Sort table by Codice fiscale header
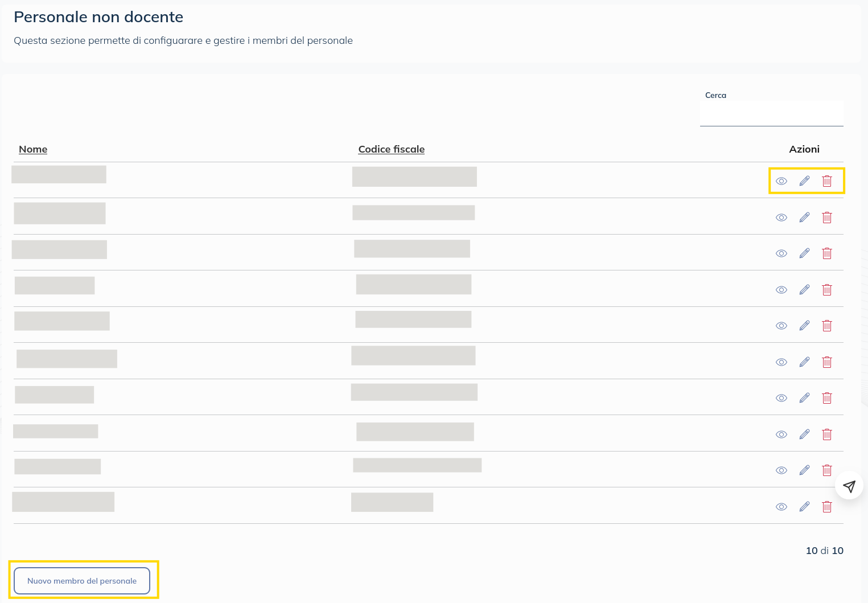 (391, 149)
